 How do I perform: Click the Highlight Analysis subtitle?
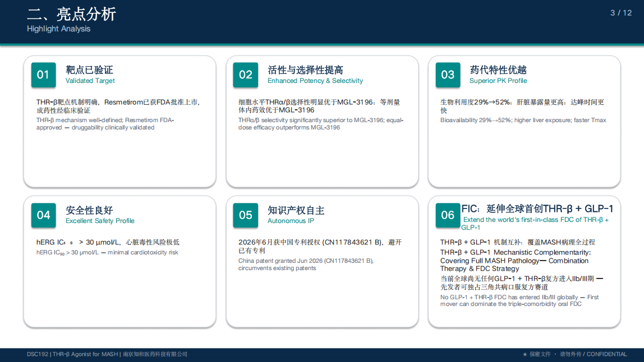(x=58, y=29)
